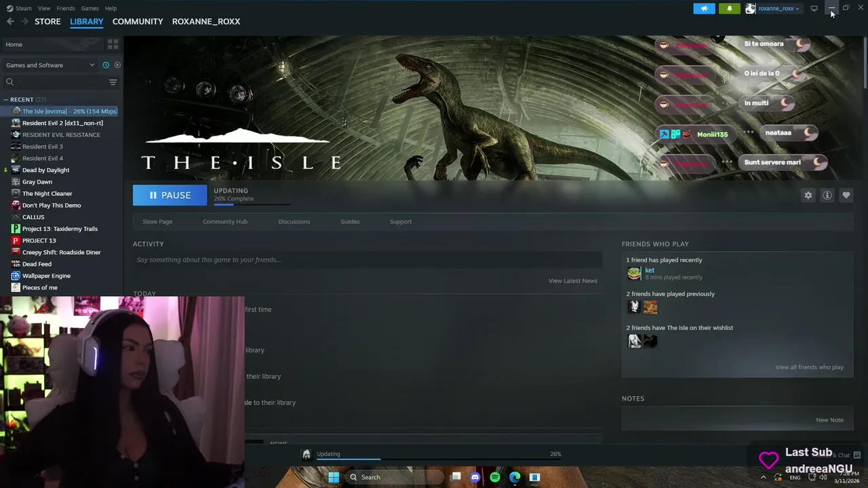Create a New Note
The height and width of the screenshot is (488, 868).
click(829, 420)
